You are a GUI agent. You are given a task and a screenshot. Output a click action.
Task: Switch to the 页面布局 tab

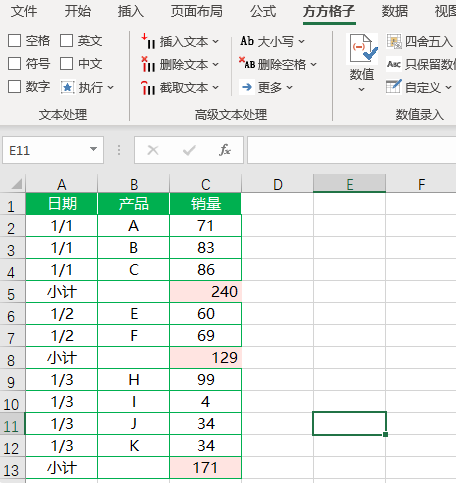click(197, 11)
